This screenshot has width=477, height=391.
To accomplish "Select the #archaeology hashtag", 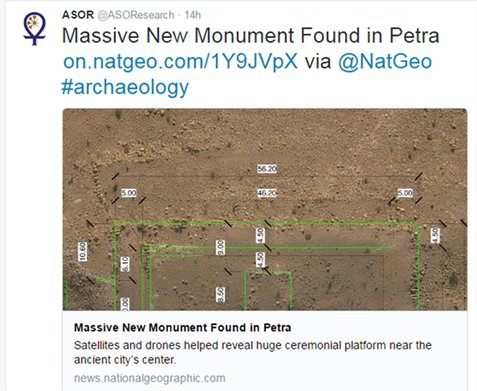I will 125,87.
